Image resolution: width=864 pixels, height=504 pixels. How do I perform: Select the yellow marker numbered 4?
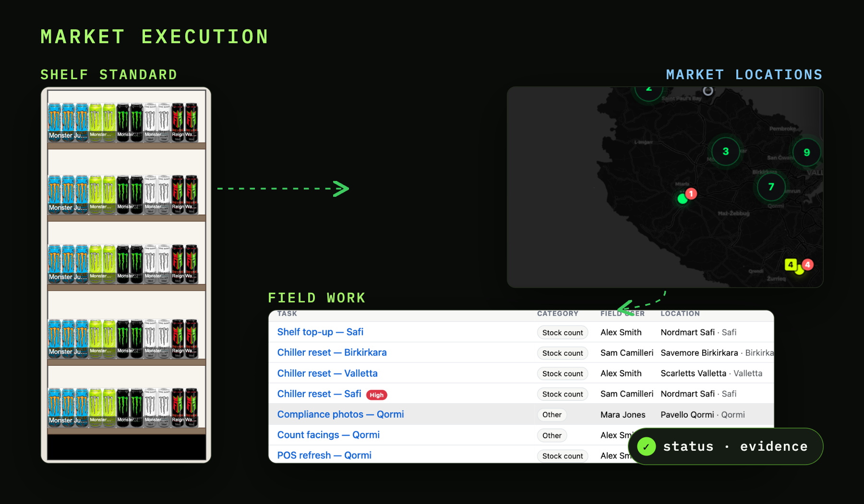791,264
